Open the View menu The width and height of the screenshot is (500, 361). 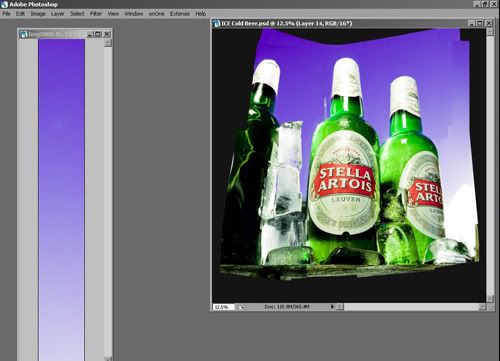point(113,14)
